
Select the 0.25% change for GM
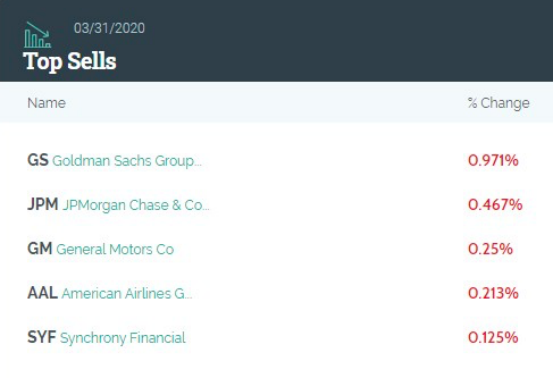pyautogui.click(x=490, y=249)
